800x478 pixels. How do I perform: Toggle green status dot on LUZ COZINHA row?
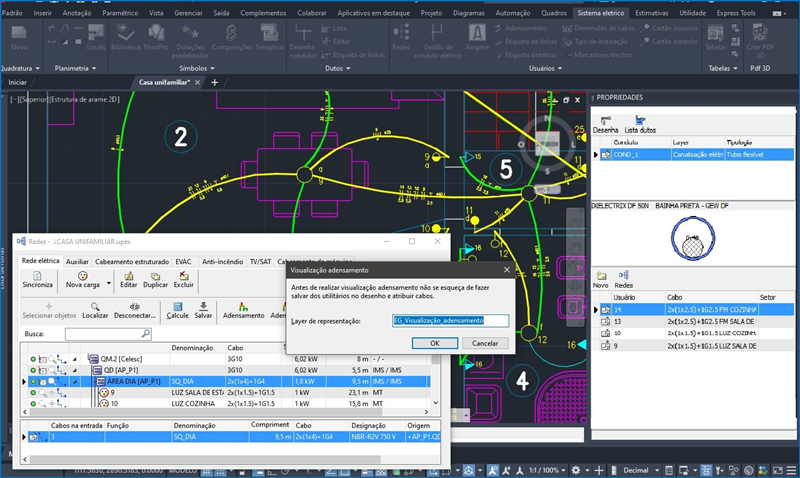(34, 404)
